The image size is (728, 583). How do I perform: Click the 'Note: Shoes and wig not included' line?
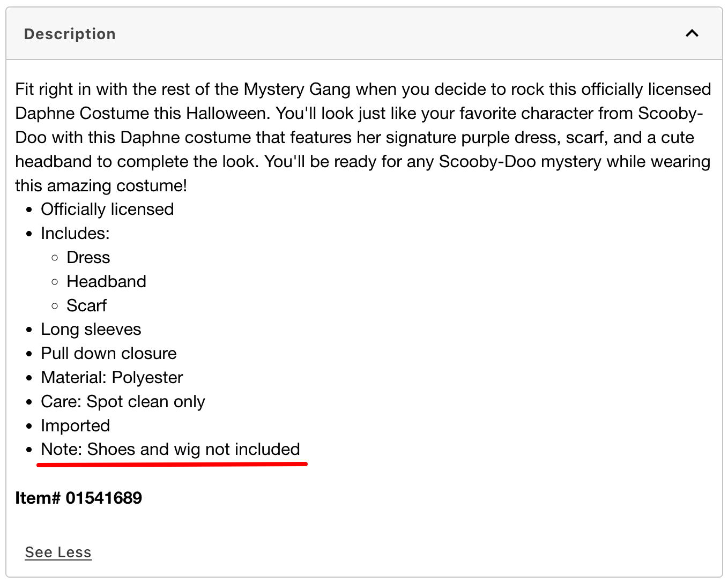click(170, 449)
